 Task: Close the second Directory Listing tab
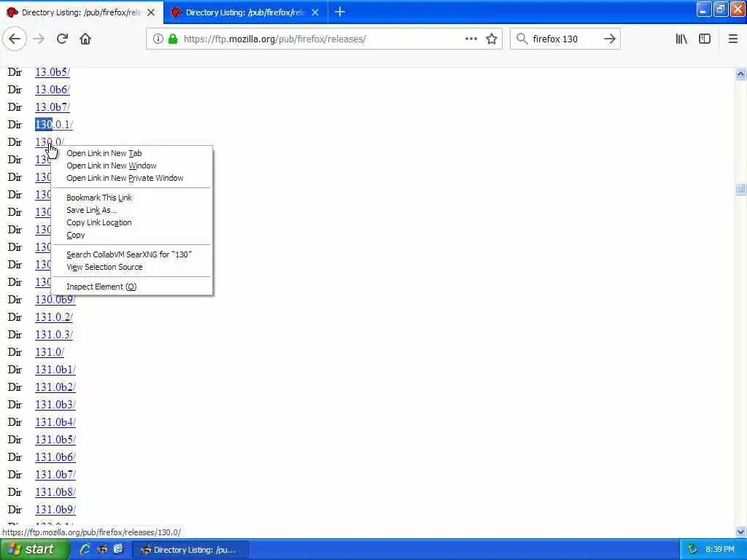click(315, 12)
